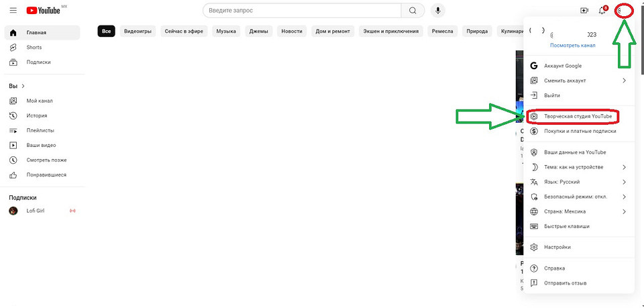Open the notifications bell

tap(602, 11)
